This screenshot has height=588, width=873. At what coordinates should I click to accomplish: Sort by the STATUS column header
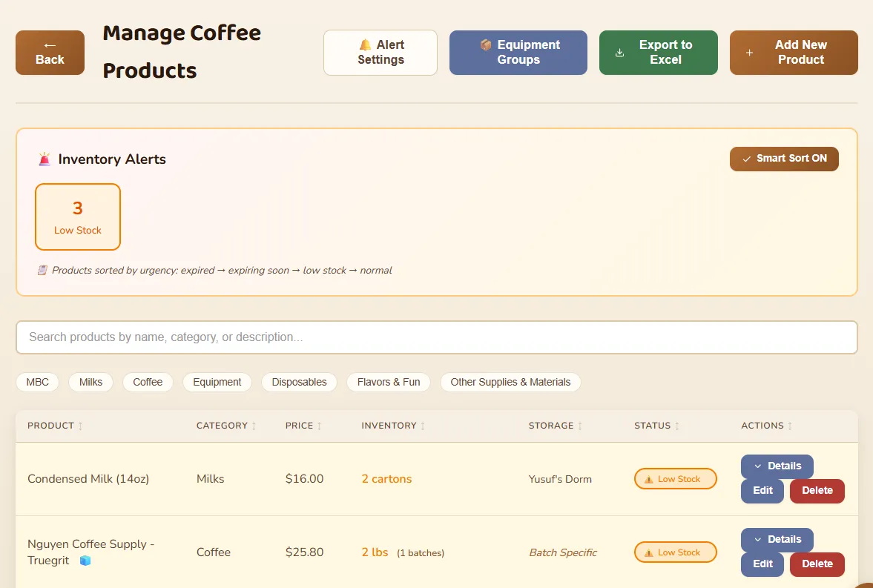coord(656,426)
